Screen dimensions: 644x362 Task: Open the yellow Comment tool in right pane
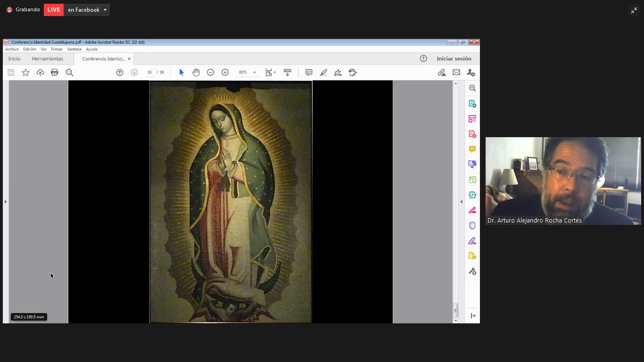[x=472, y=149]
